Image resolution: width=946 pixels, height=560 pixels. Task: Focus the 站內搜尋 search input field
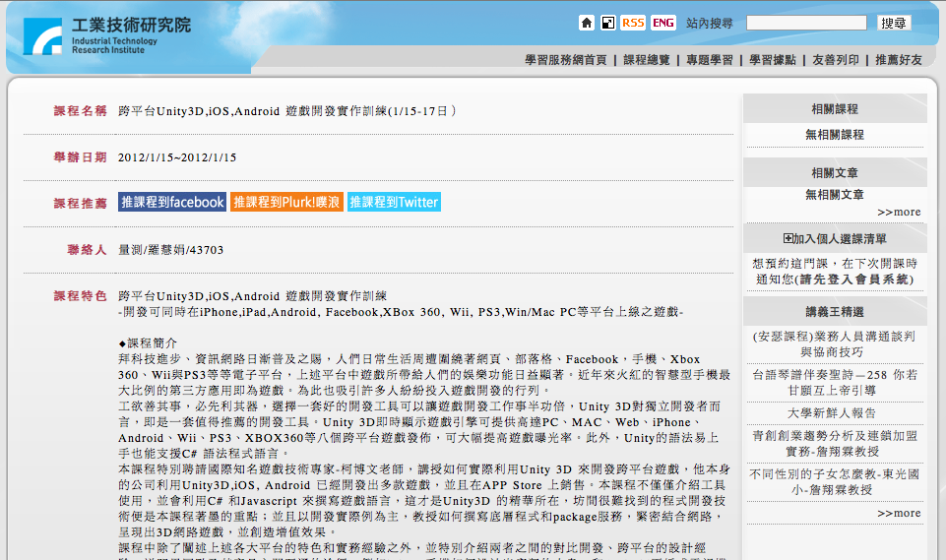click(x=806, y=23)
